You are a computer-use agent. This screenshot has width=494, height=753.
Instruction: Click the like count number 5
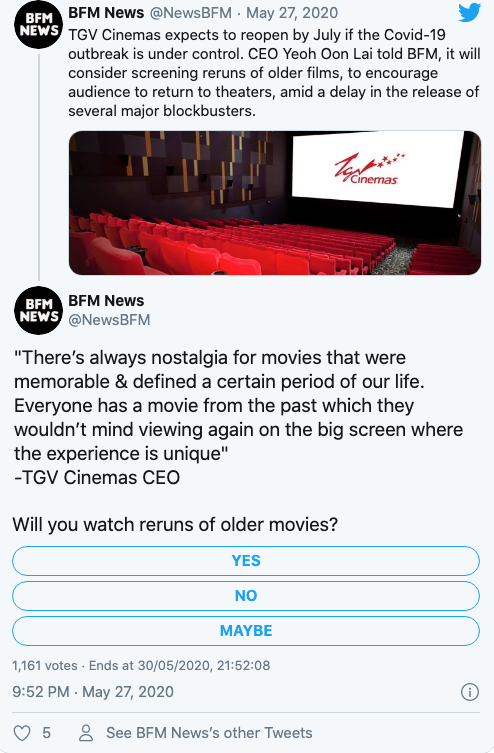click(x=47, y=733)
